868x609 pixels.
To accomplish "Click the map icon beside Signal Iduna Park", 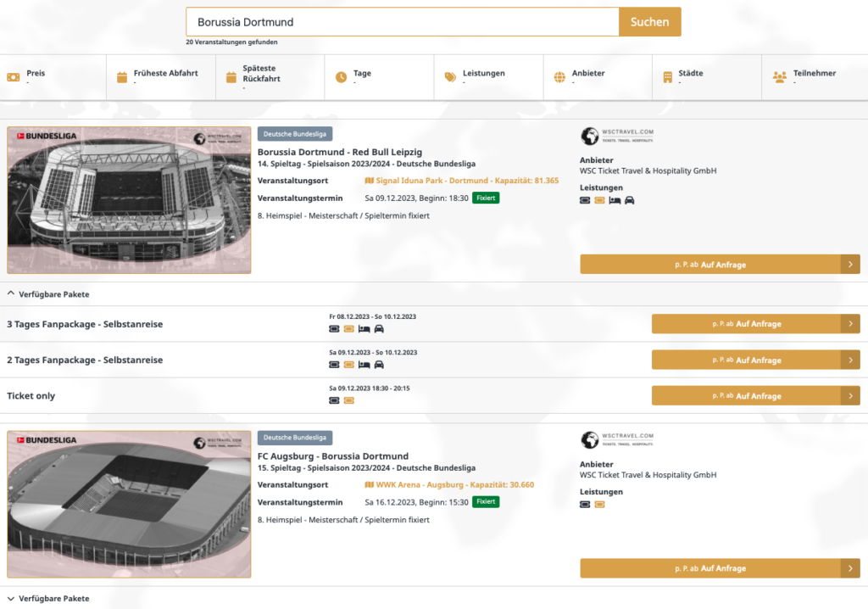I will pos(370,181).
